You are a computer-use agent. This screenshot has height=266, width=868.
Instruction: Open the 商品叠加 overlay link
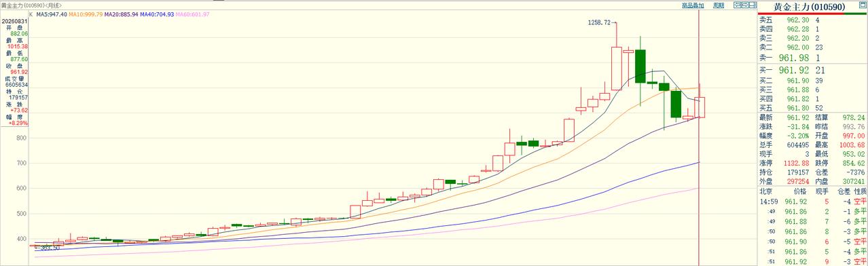tap(693, 5)
